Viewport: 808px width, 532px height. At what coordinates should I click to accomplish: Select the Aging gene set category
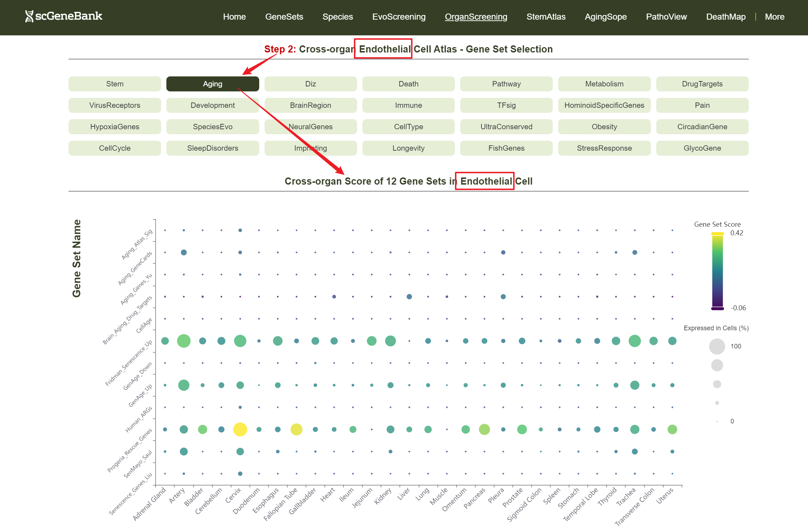[212, 84]
